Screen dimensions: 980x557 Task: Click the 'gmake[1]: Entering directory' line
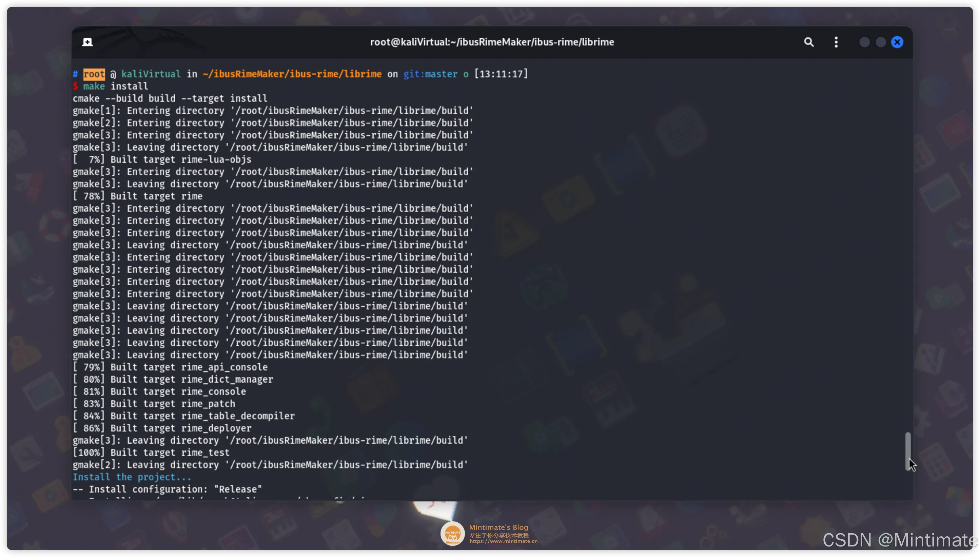(x=273, y=111)
